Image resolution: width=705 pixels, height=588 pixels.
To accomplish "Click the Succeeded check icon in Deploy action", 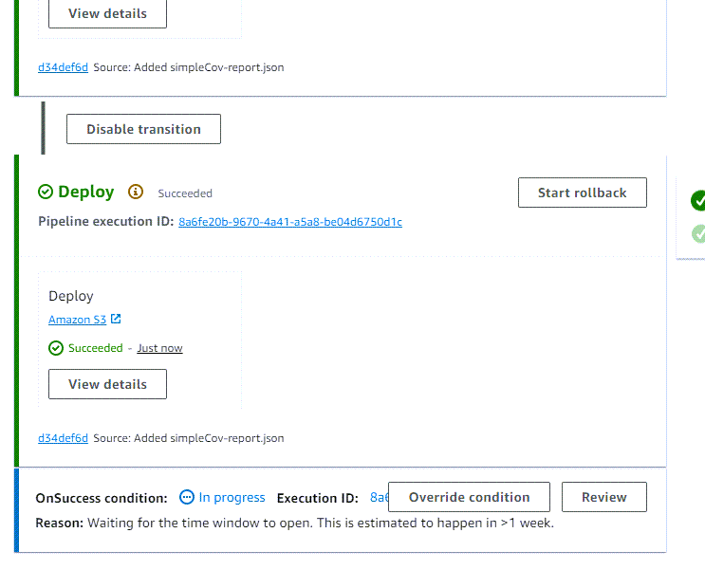I will (56, 348).
